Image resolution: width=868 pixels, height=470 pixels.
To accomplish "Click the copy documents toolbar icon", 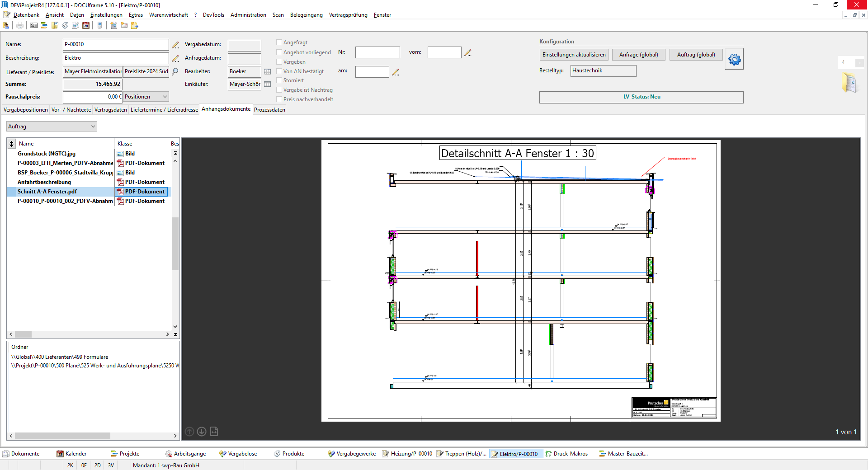I will tap(75, 25).
